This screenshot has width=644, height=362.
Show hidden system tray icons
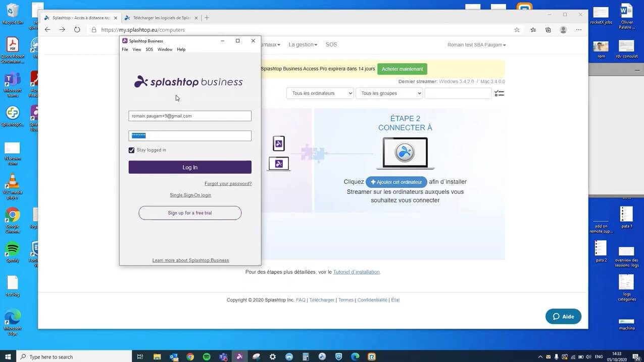point(540,356)
